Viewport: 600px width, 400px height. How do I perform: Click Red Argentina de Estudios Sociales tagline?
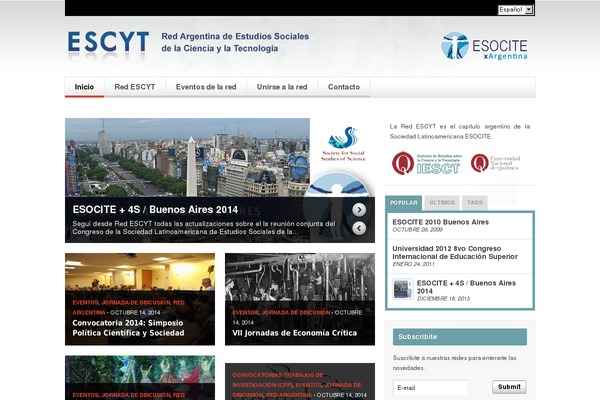235,42
